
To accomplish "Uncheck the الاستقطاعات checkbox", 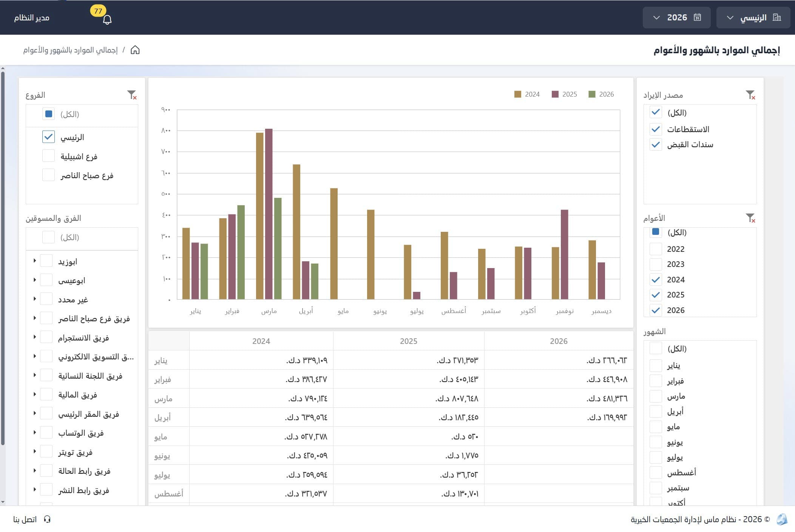I will coord(656,129).
